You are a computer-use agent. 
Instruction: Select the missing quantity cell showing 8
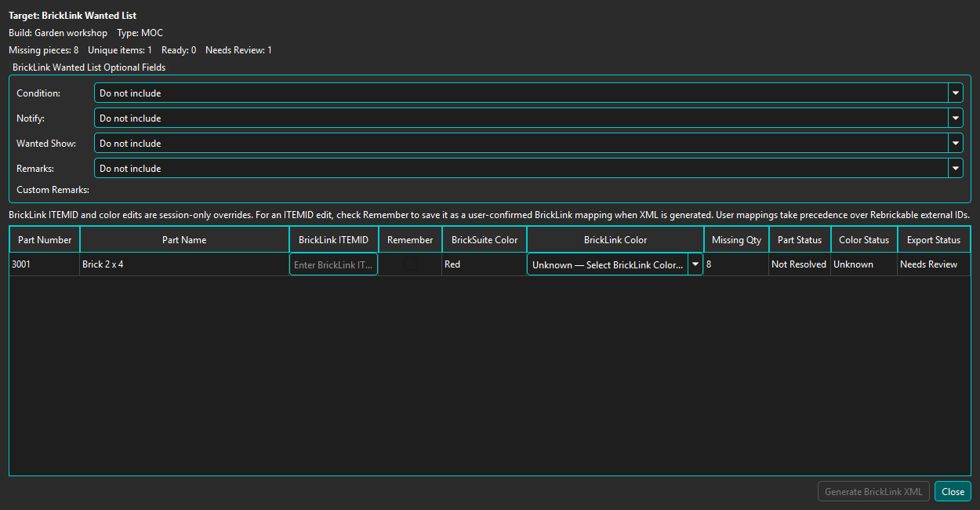pyautogui.click(x=736, y=264)
